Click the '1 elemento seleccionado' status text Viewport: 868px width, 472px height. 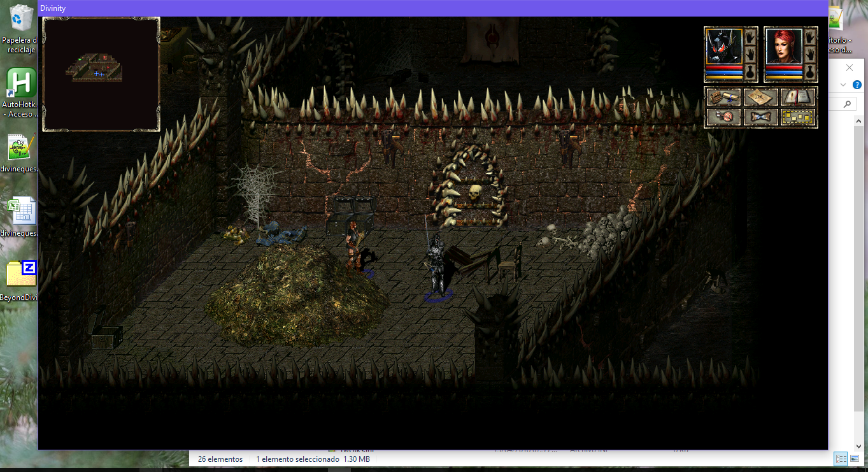click(x=297, y=459)
